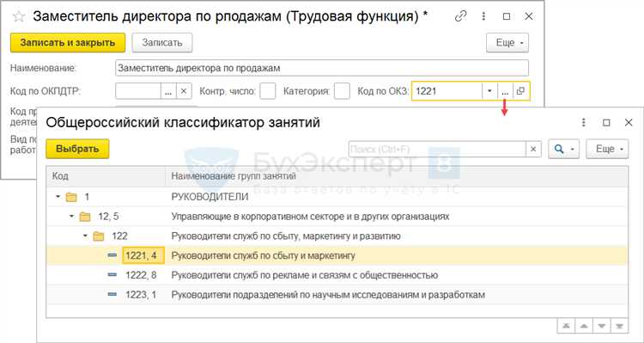Open the Еще menu in the Трудовая функция form
Image resolution: width=644 pixels, height=343 pixels.
click(507, 43)
